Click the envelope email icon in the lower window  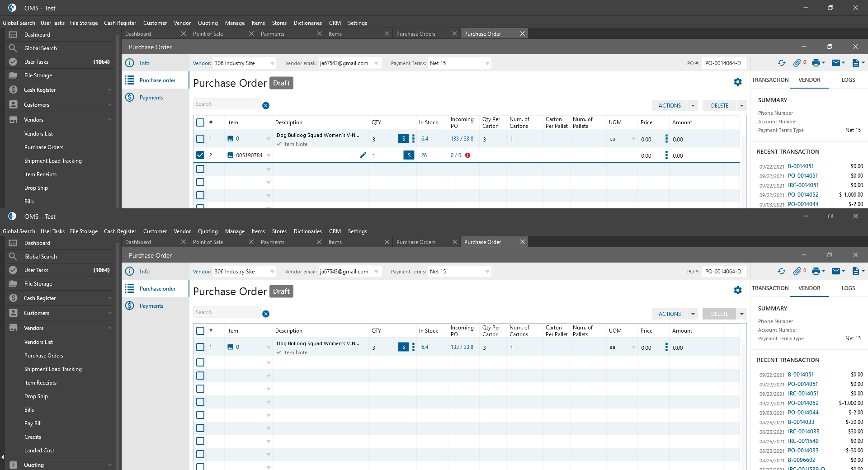[836, 272]
